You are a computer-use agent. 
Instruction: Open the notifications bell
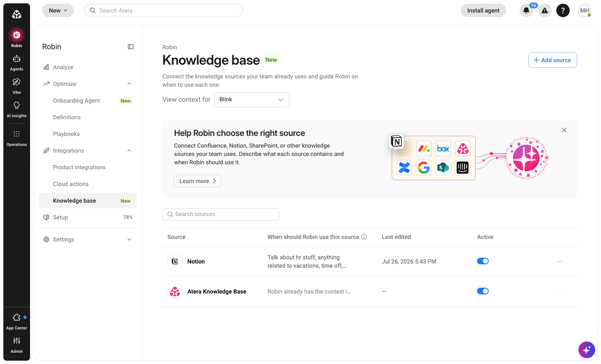point(526,10)
